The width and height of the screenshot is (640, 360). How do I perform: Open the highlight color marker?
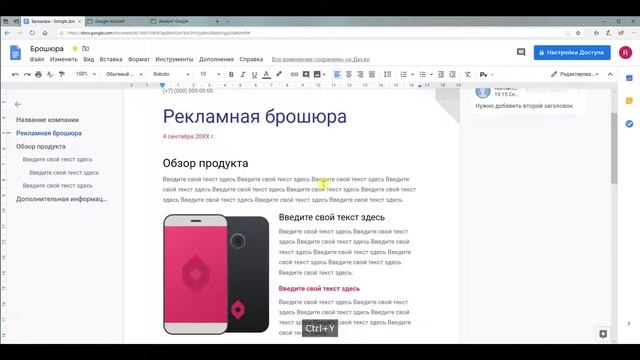(x=279, y=74)
